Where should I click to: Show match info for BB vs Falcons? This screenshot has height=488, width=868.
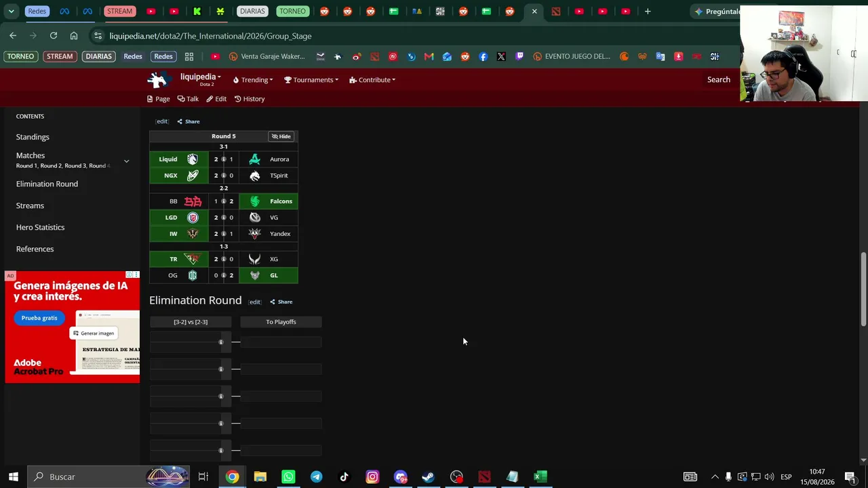[223, 201]
